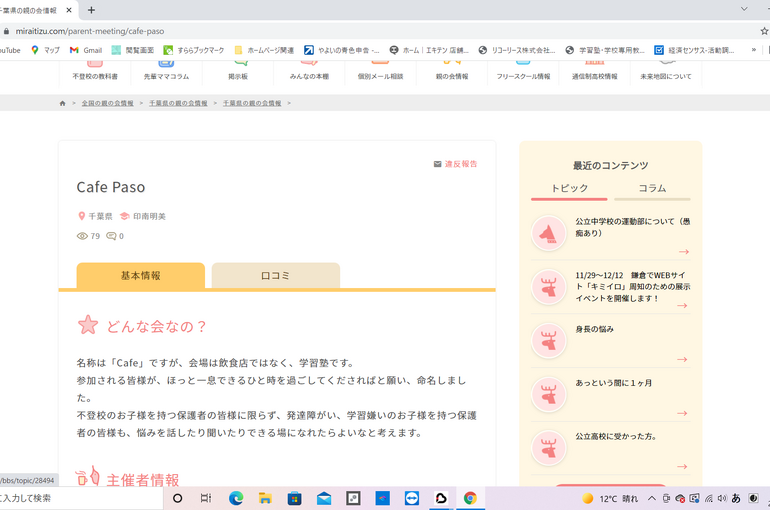The height and width of the screenshot is (510, 770).
Task: Click the Windows taskbar search box
Action: pos(81,498)
